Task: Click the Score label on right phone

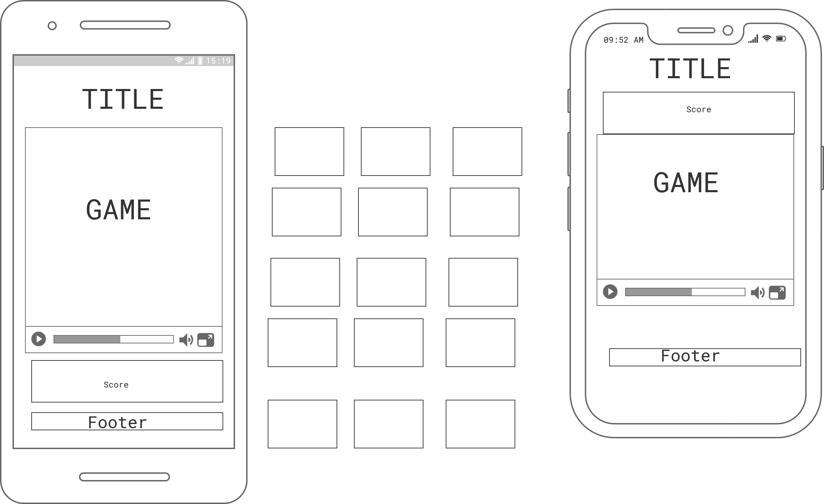Action: click(699, 108)
